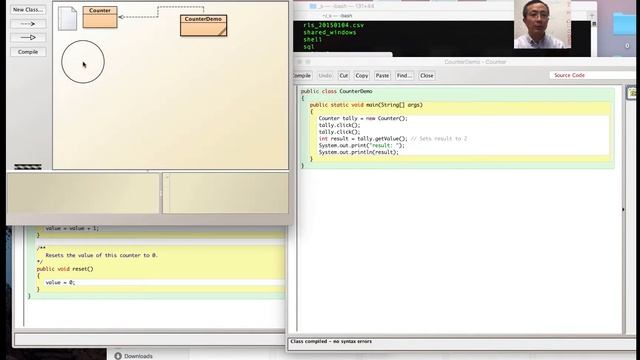The height and width of the screenshot is (360, 640).
Task: Click the 'public static void main' line
Action: coord(366,105)
